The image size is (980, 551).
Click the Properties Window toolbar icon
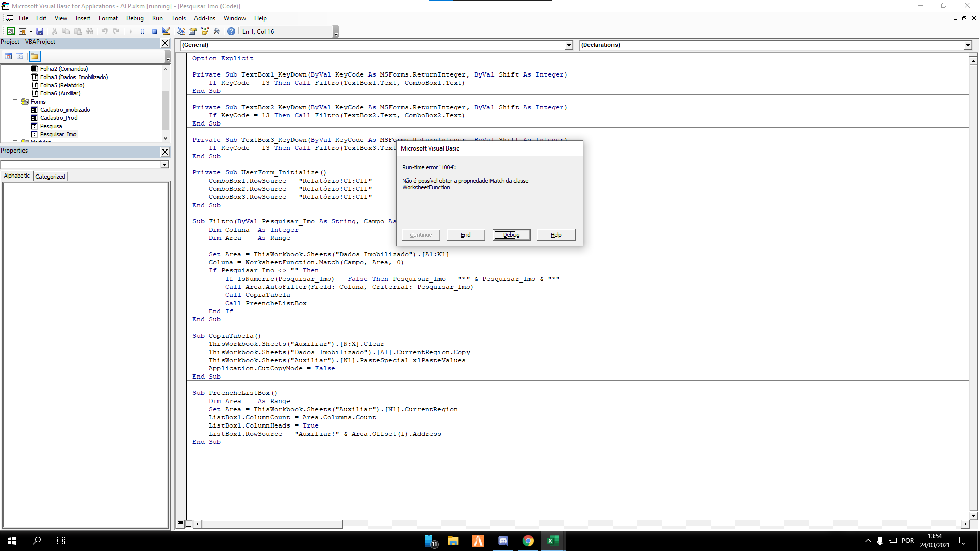(x=193, y=31)
